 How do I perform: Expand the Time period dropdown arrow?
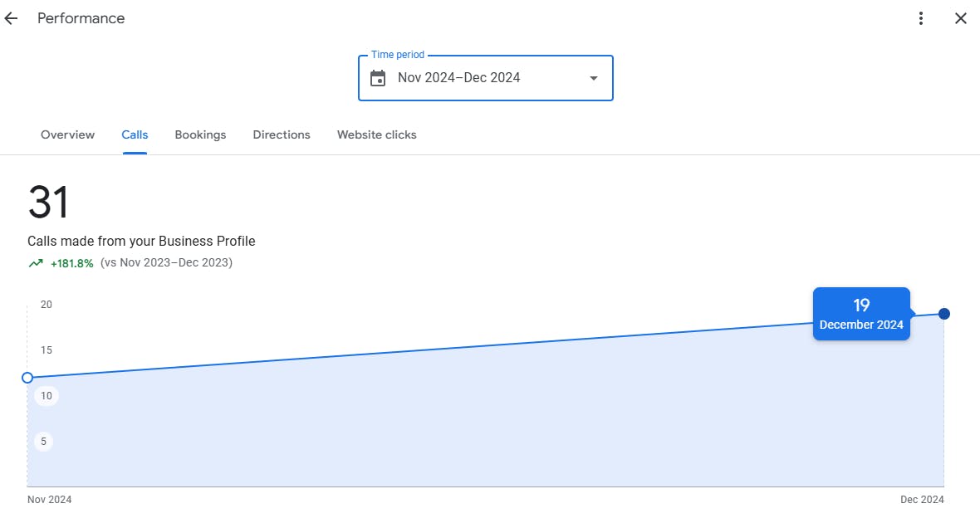tap(594, 78)
